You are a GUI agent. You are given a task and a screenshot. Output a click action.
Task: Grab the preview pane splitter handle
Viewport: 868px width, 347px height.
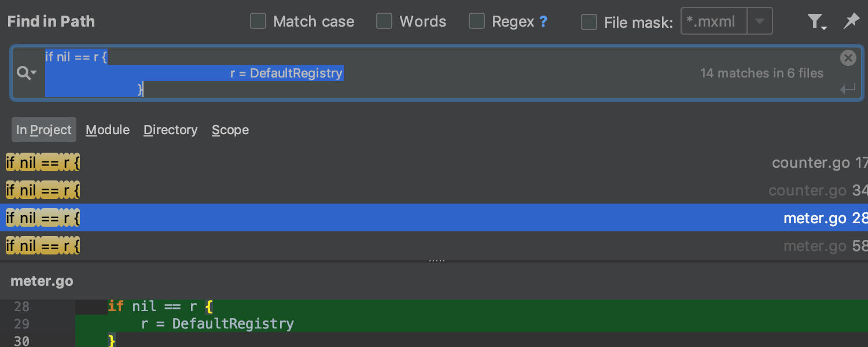pyautogui.click(x=437, y=261)
